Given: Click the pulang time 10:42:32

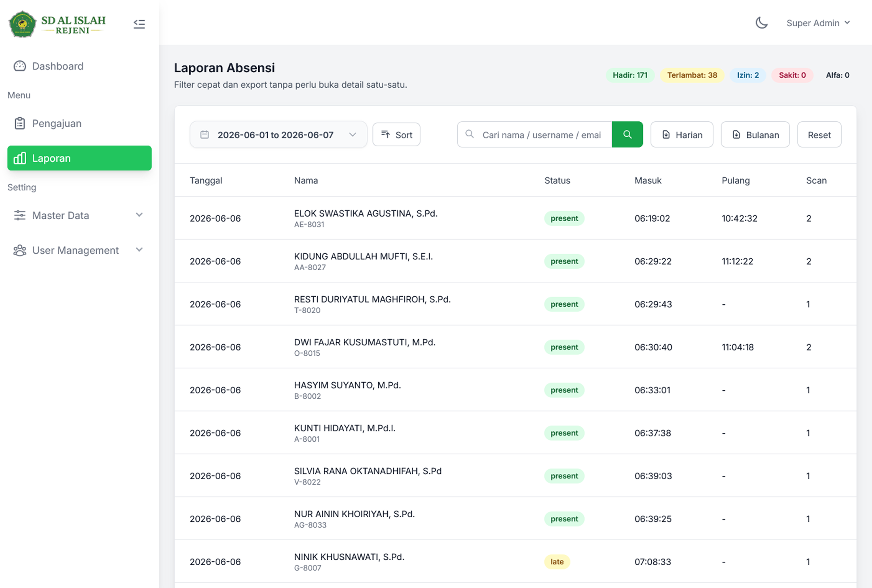Looking at the screenshot, I should point(739,218).
